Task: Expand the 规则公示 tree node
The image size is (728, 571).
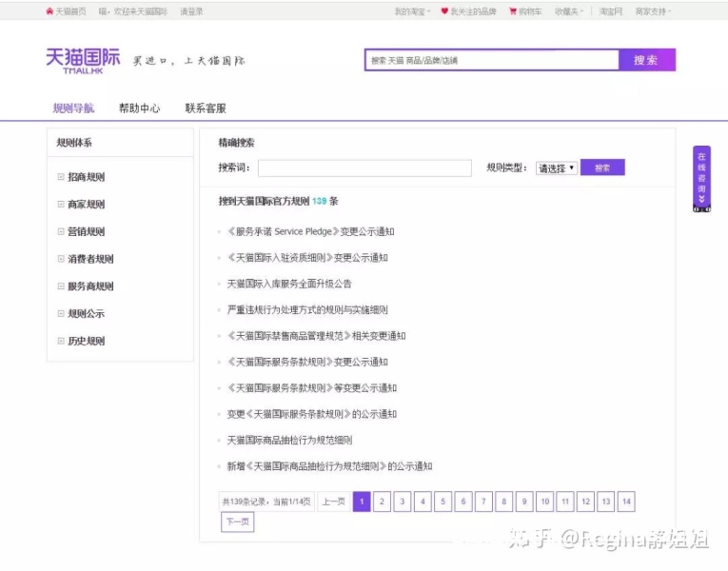Action: pyautogui.click(x=61, y=313)
